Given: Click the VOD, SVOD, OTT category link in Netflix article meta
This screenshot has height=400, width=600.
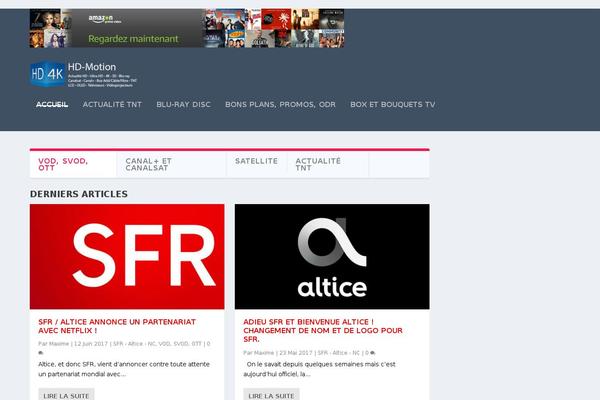Looking at the screenshot, I should click(x=180, y=344).
